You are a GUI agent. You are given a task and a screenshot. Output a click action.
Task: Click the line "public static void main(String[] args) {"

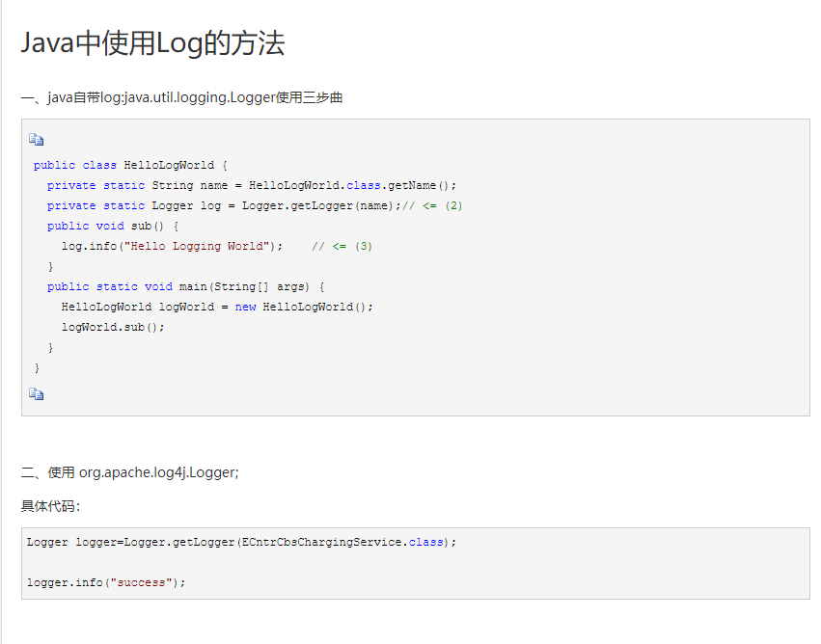(186, 286)
